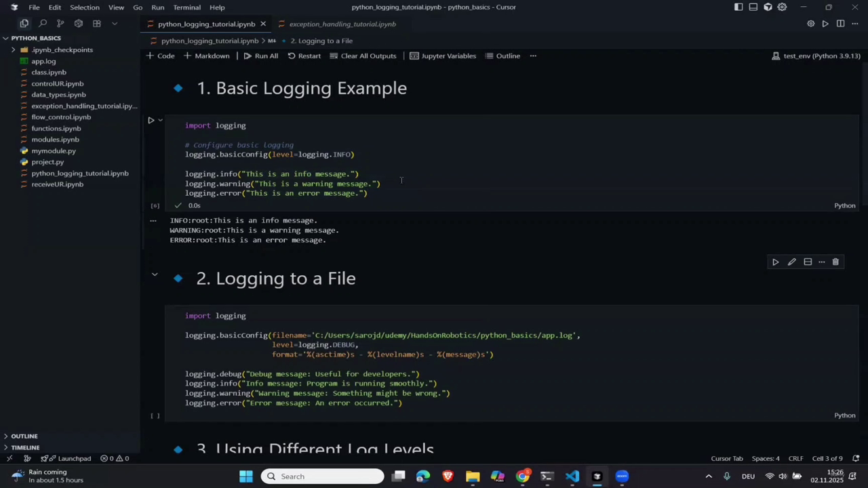Run the Basic Logging code cell
868x488 pixels.
(x=151, y=121)
